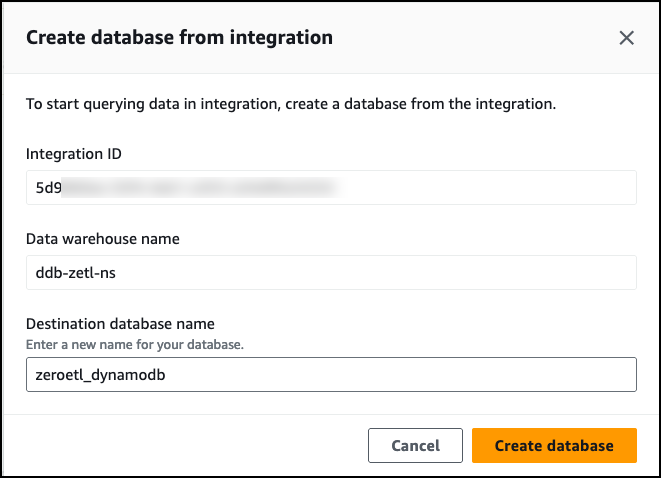Viewport: 661px width, 478px height.
Task: Click the Create database button
Action: pyautogui.click(x=554, y=446)
